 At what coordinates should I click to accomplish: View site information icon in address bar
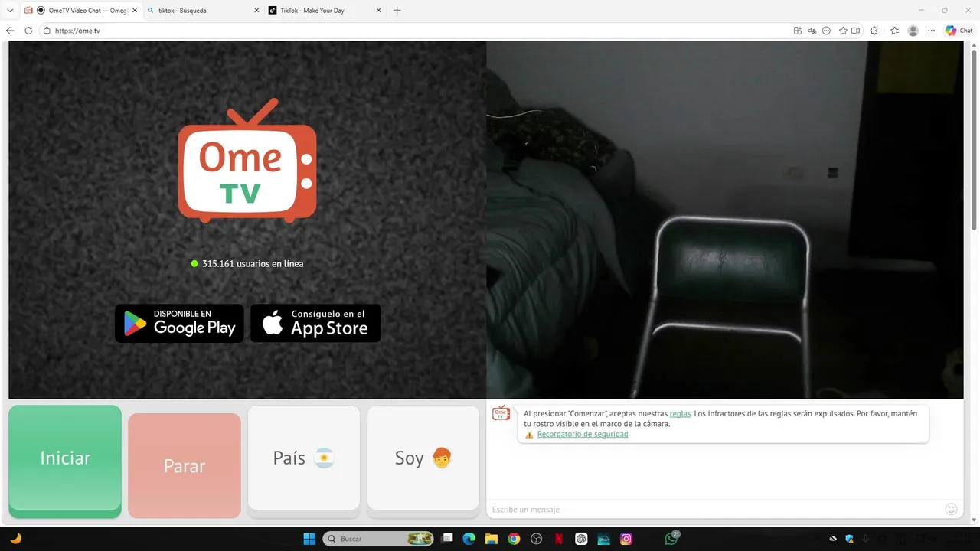[47, 31]
